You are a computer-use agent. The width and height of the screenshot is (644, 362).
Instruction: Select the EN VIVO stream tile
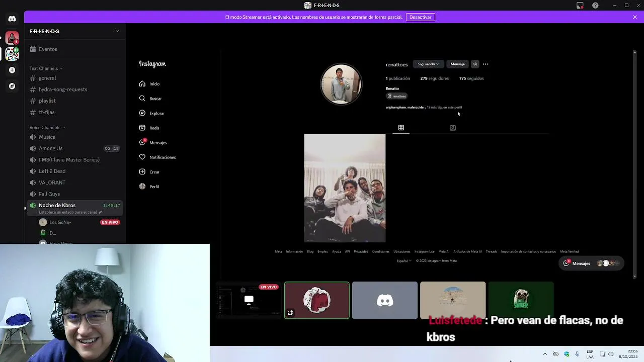click(x=249, y=300)
